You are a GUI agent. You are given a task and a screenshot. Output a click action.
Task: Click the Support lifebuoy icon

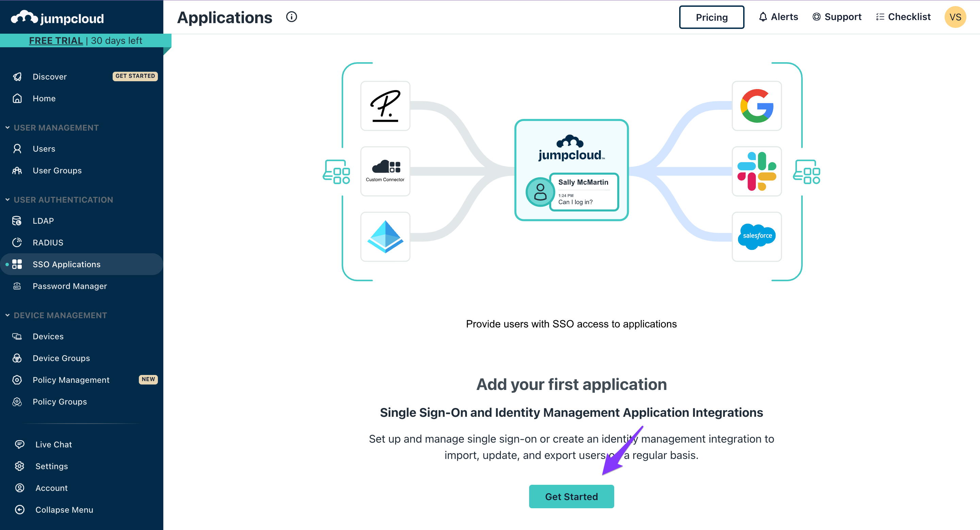coord(816,17)
